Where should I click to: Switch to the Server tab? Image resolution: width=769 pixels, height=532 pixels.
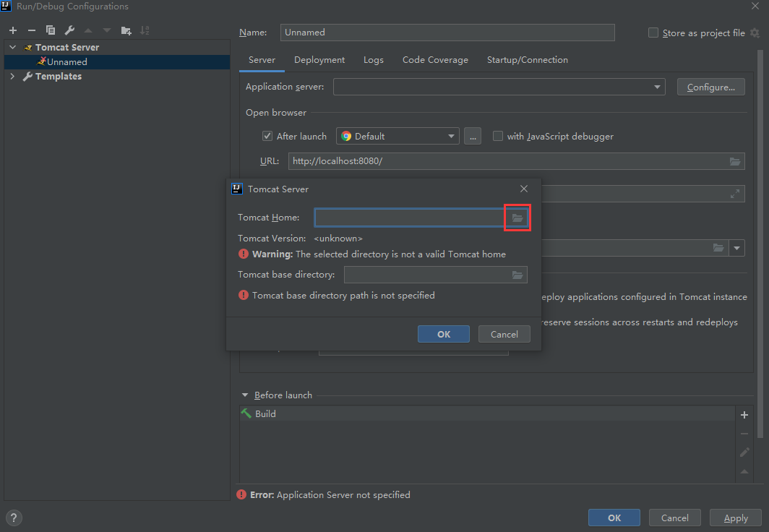[x=262, y=60]
